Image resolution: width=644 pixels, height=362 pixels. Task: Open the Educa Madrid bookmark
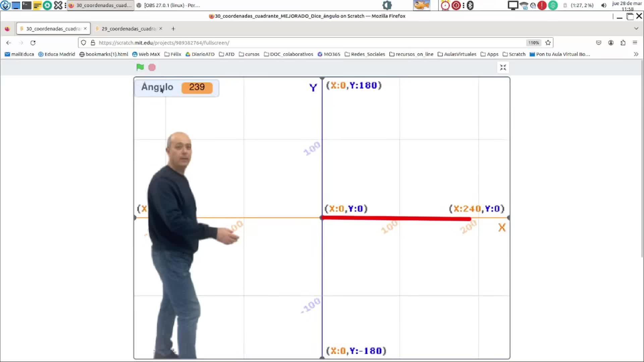pos(56,54)
